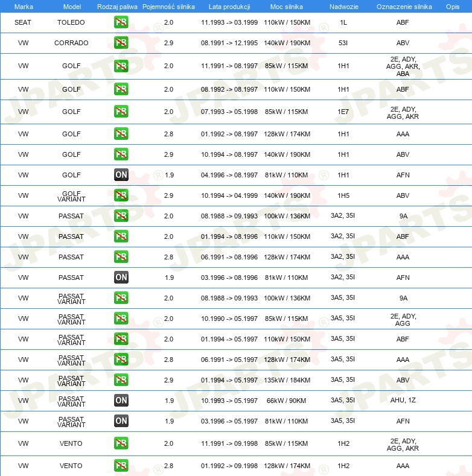This screenshot has height=476, width=472.
Task: Click the PB fuel icon for GOLF 2.8 AAA
Action: coord(121,134)
